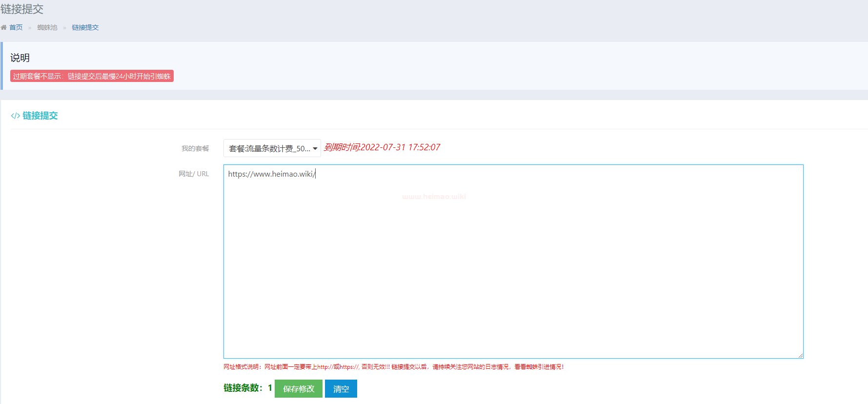Click the 链接提交 section heading text
The width and height of the screenshot is (868, 404).
pos(40,116)
